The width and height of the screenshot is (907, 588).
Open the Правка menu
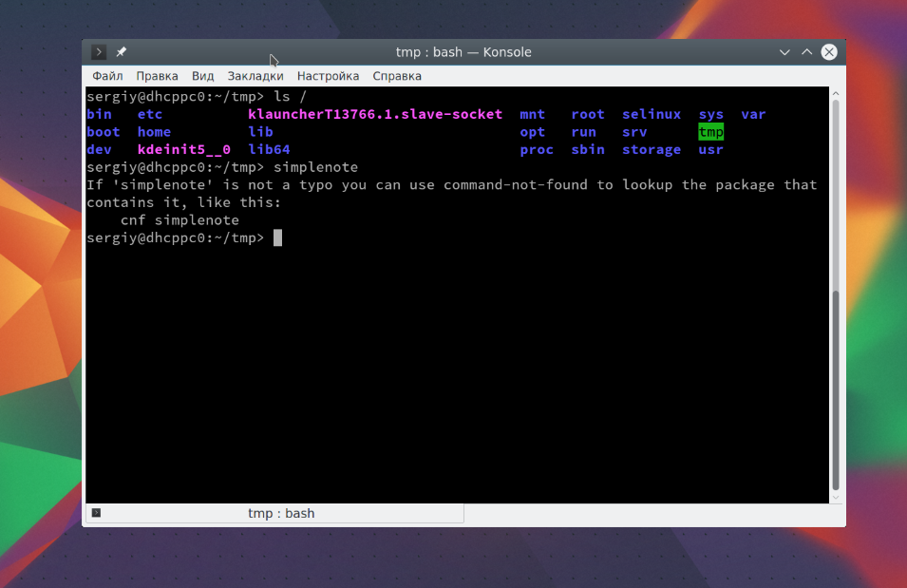pos(157,76)
